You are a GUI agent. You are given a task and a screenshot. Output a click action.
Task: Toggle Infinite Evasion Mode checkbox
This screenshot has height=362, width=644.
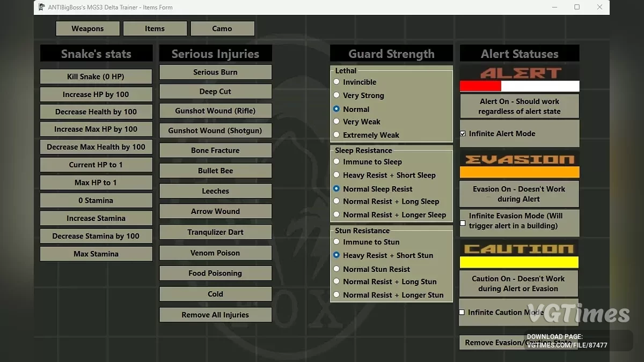coord(463,223)
